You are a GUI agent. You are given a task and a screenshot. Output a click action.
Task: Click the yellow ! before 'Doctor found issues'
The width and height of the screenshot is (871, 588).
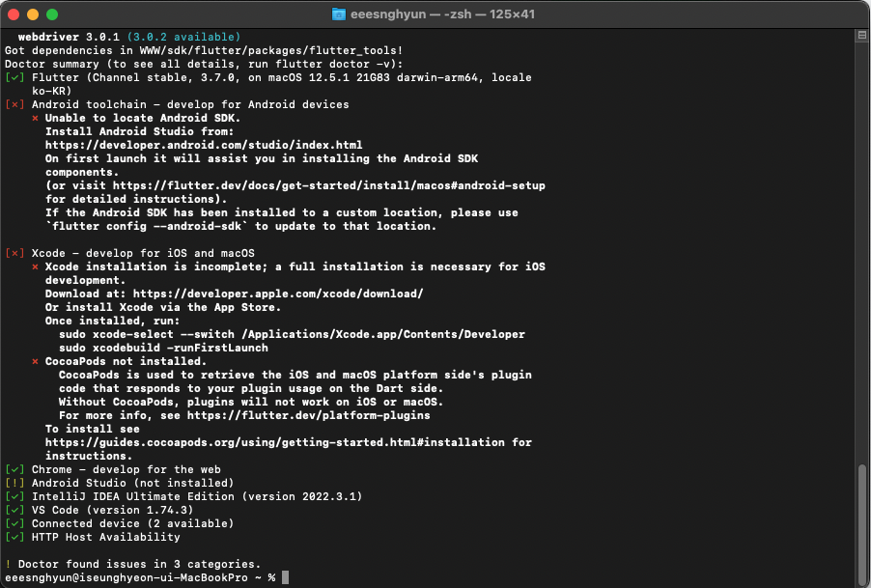(8, 564)
